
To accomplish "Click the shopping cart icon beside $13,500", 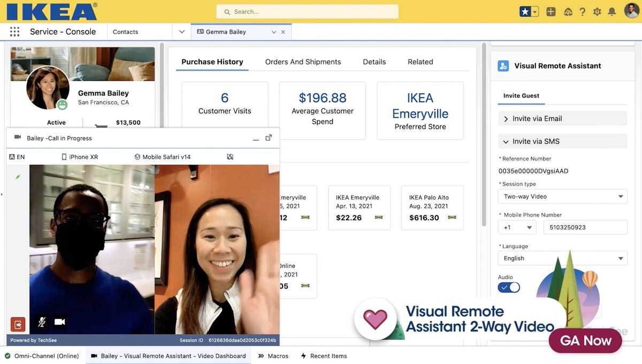I will pyautogui.click(x=100, y=125).
